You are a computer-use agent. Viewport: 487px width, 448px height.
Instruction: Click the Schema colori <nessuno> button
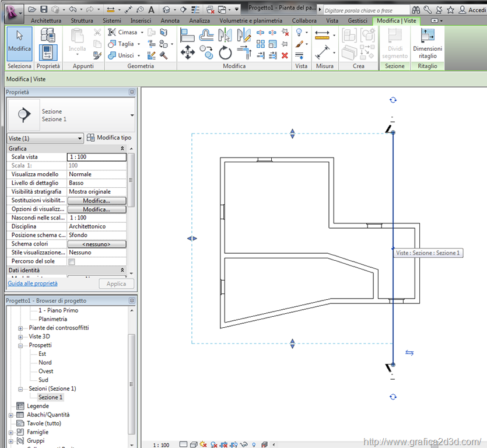96,244
